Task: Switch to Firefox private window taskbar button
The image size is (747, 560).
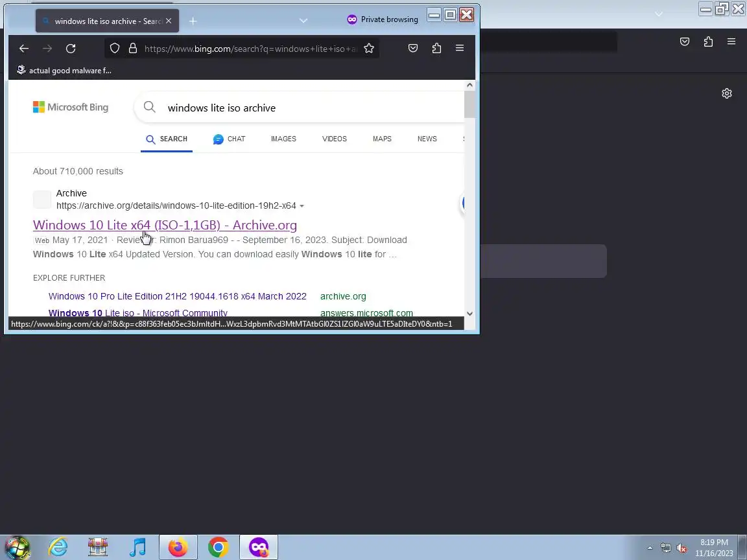Action: [x=258, y=548]
